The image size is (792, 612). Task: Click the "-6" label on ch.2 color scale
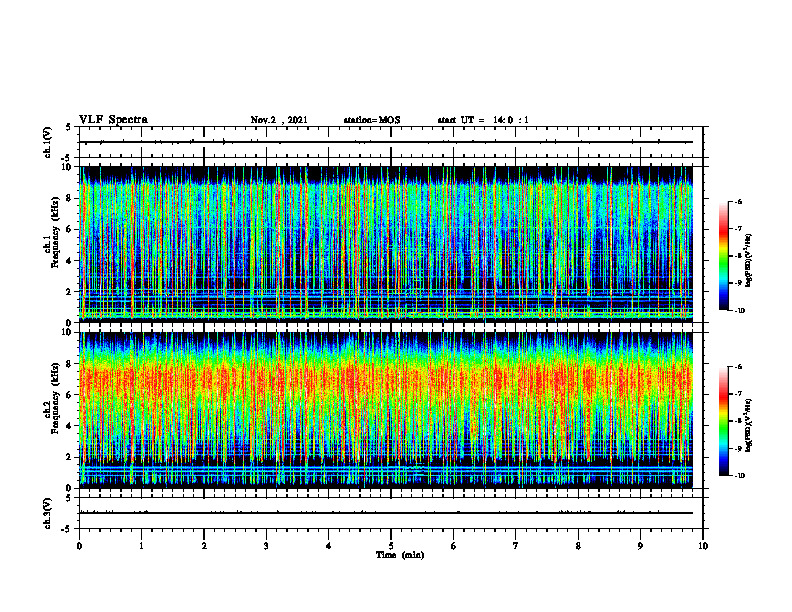pyautogui.click(x=738, y=367)
